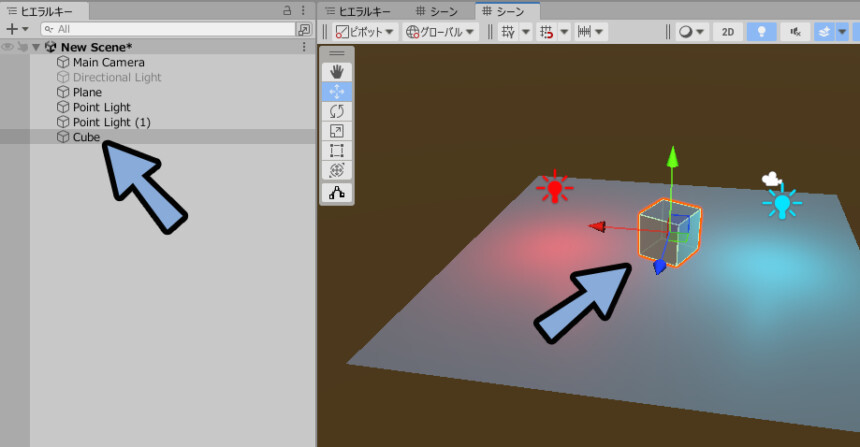Image resolution: width=860 pixels, height=447 pixels.
Task: Open the グローバル rotation dropdown
Action: (x=440, y=32)
